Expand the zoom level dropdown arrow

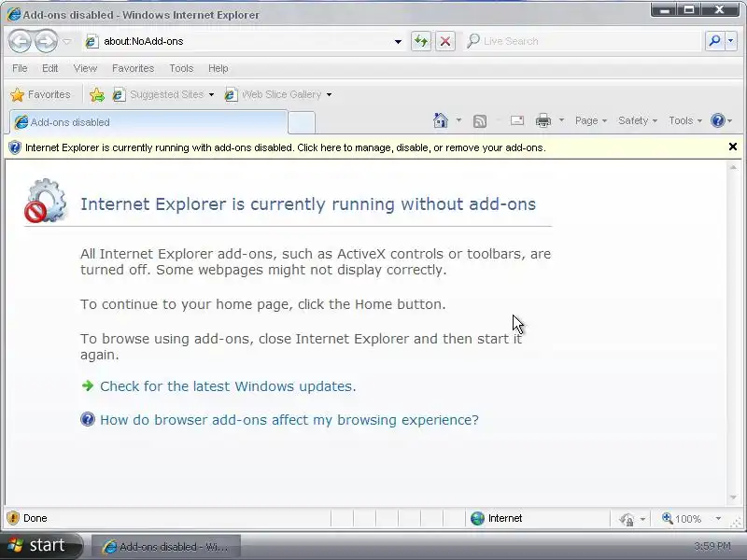pos(718,519)
